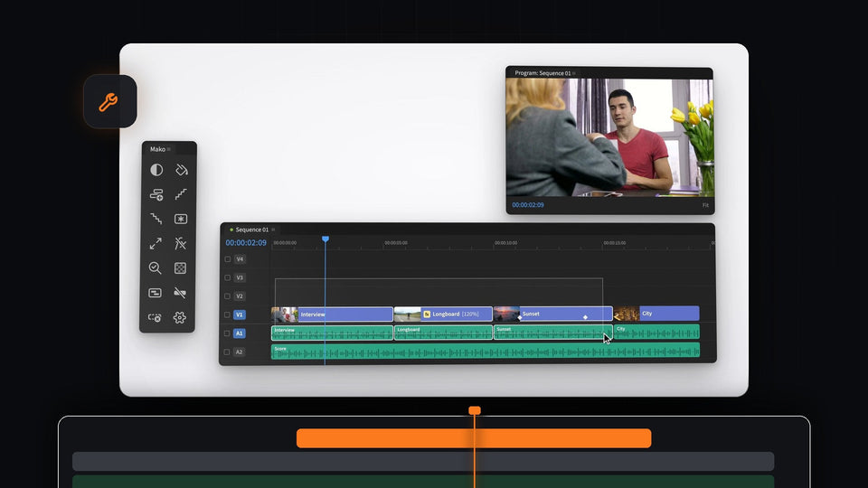Viewport: 868px width, 488px height.
Task: Click the dashed selection with x icon
Action: (x=155, y=317)
